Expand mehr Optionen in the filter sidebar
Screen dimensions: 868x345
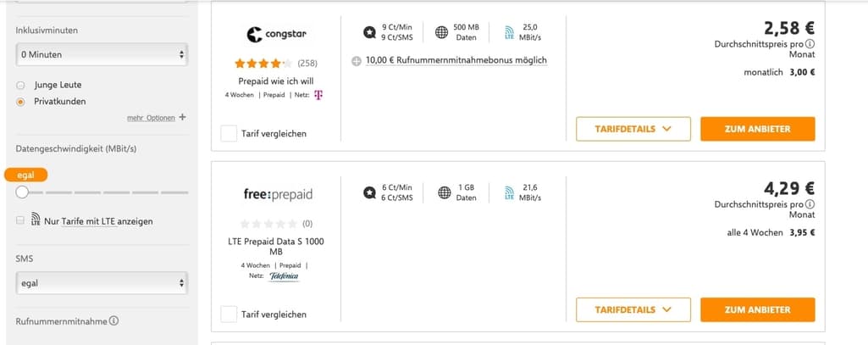[156, 118]
